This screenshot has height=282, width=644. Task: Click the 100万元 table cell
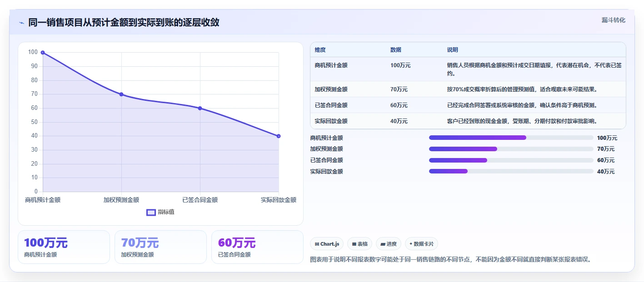[400, 65]
